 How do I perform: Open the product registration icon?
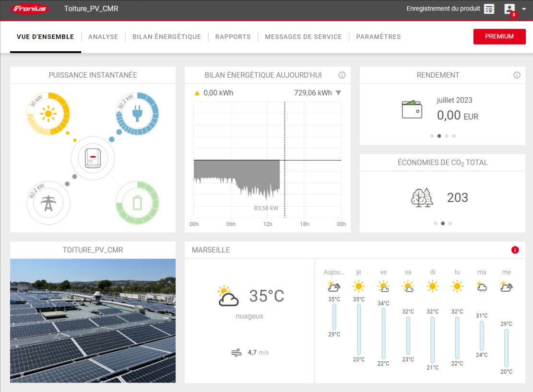[489, 9]
